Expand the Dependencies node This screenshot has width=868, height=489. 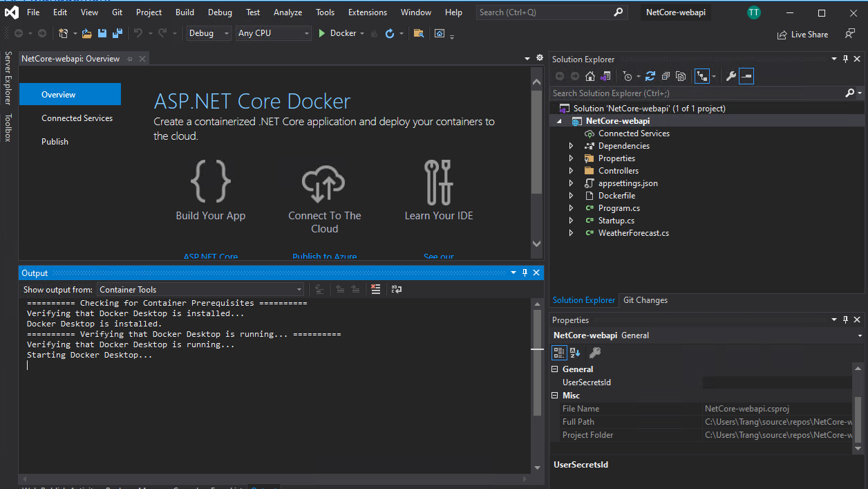571,146
